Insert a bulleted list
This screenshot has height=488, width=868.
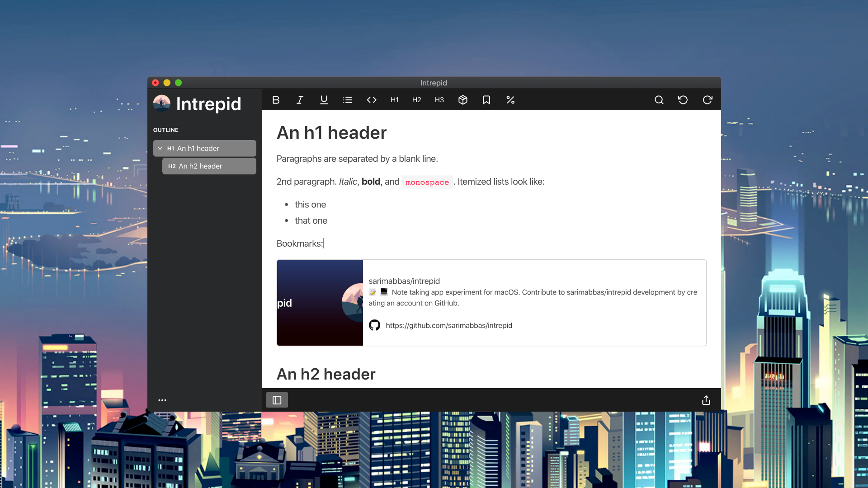(x=347, y=100)
